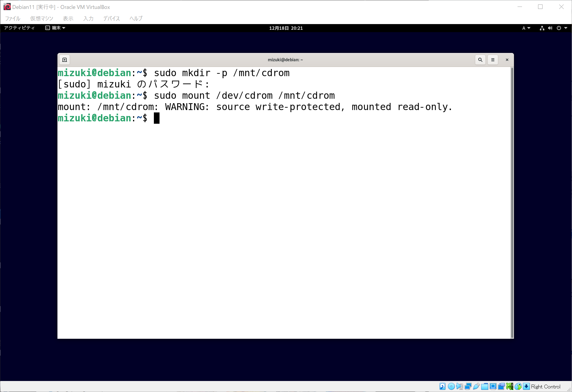Click the [sudo] mizuki のパスワード: line
The image size is (572, 392).
pos(133,84)
